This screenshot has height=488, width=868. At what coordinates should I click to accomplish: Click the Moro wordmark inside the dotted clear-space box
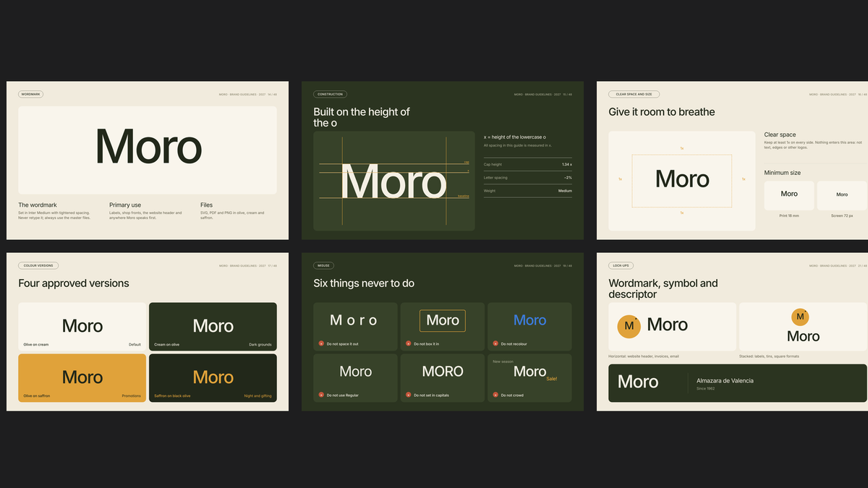682,179
